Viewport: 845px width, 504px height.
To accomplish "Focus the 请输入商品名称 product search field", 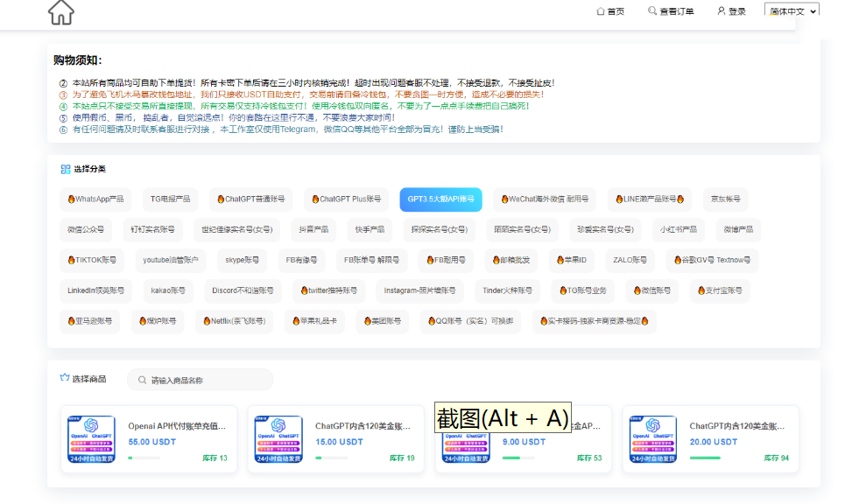I will (200, 380).
